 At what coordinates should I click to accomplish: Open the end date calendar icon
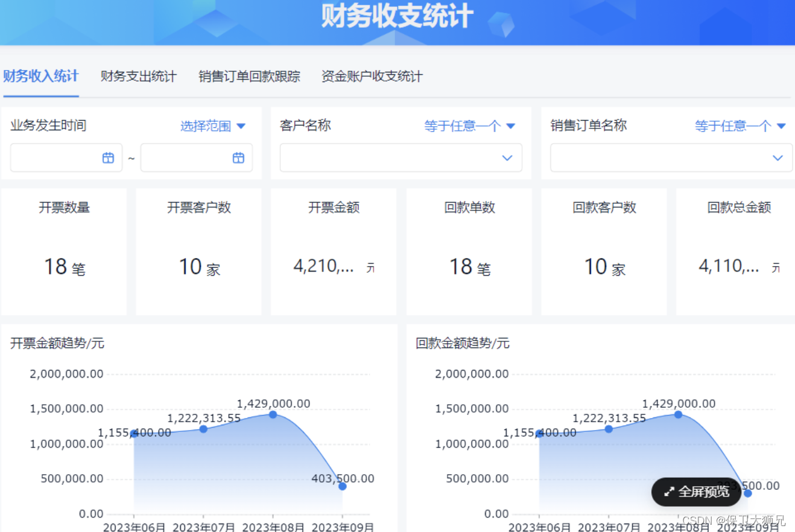pos(238,158)
